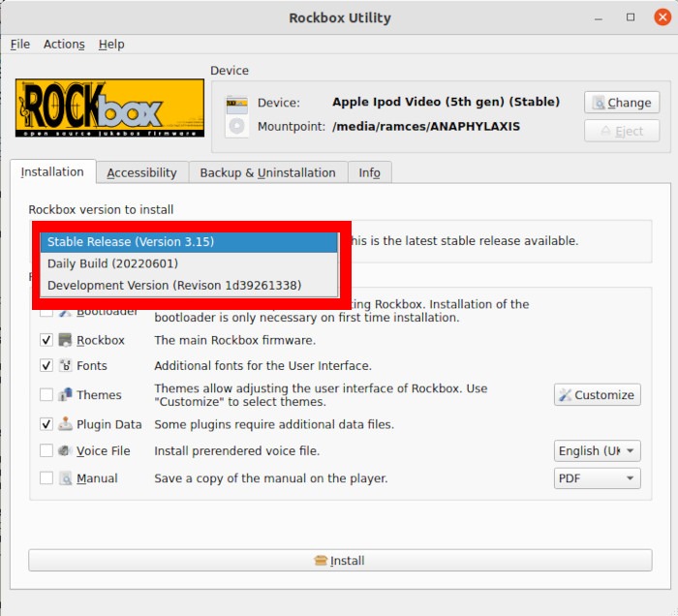
Task: Click the Plugin Data label
Action: tap(108, 424)
